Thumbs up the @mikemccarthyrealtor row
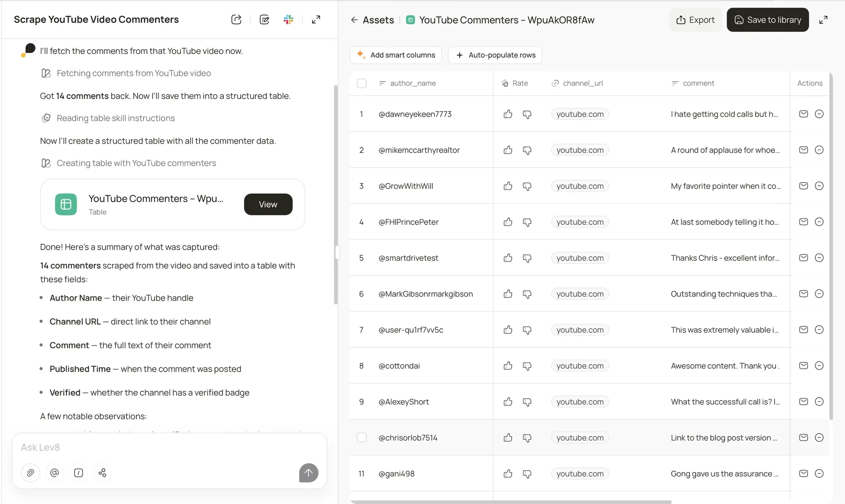845x504 pixels. pyautogui.click(x=508, y=150)
